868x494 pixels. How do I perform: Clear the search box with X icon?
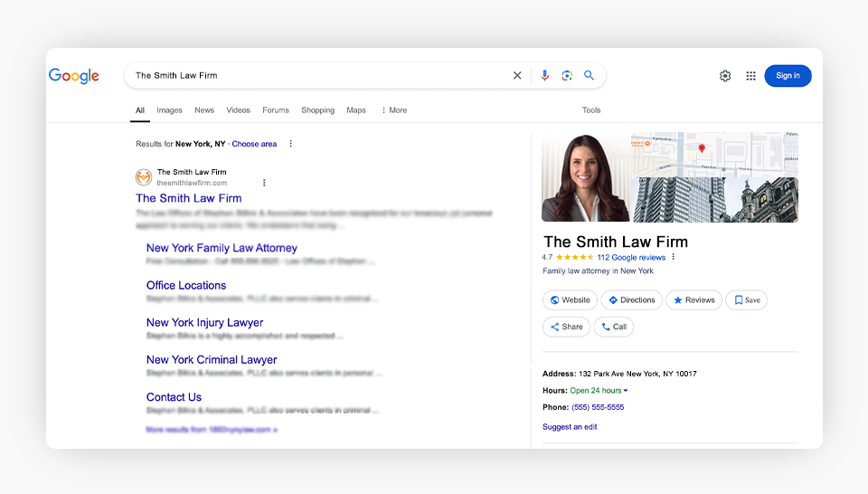(517, 75)
